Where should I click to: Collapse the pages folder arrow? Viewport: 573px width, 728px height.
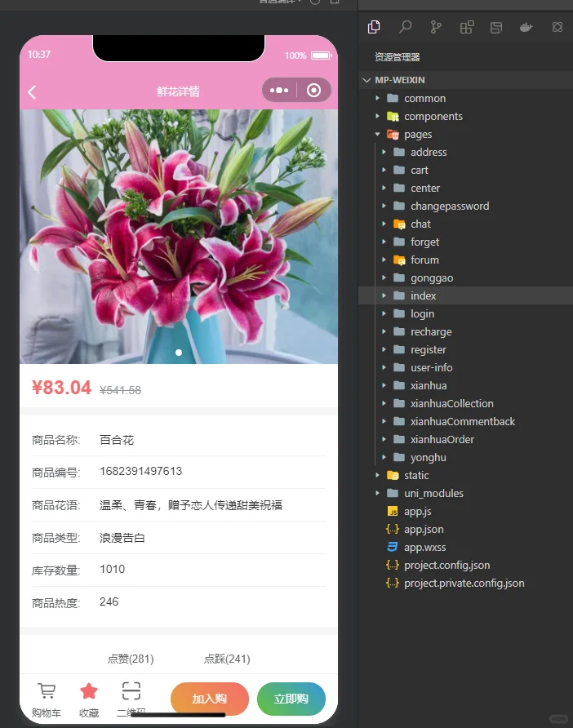378,135
